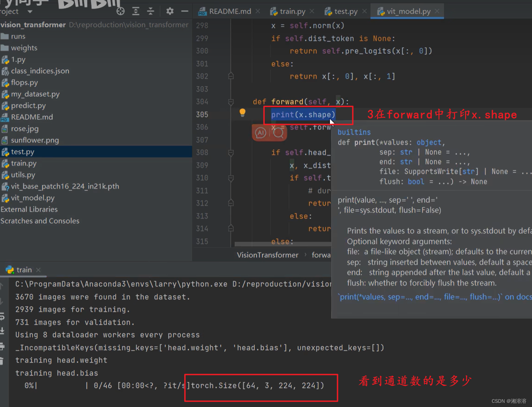Click line number 305 in gutter
The width and height of the screenshot is (532, 407).
click(x=202, y=115)
